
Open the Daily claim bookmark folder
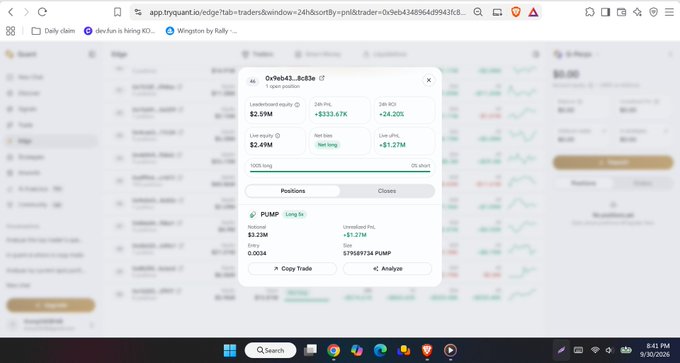click(53, 31)
